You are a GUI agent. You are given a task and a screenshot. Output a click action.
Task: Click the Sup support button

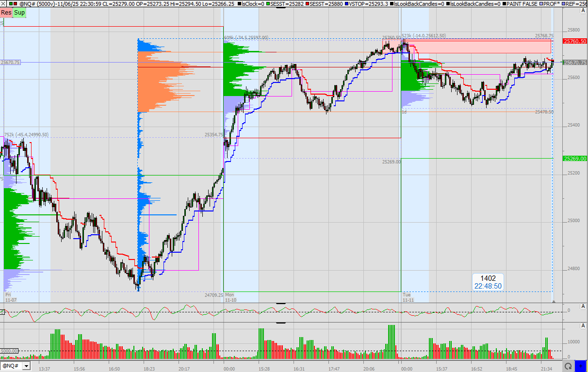coord(19,12)
